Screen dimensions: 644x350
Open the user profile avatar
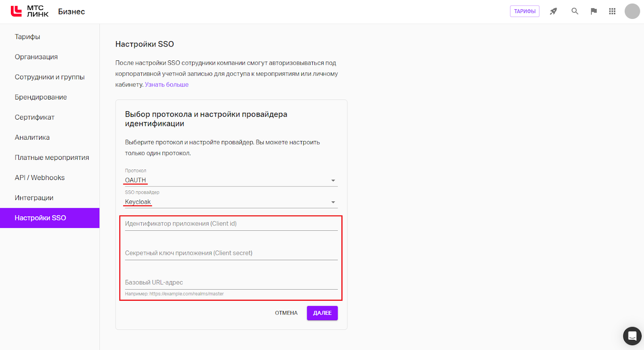tap(632, 11)
